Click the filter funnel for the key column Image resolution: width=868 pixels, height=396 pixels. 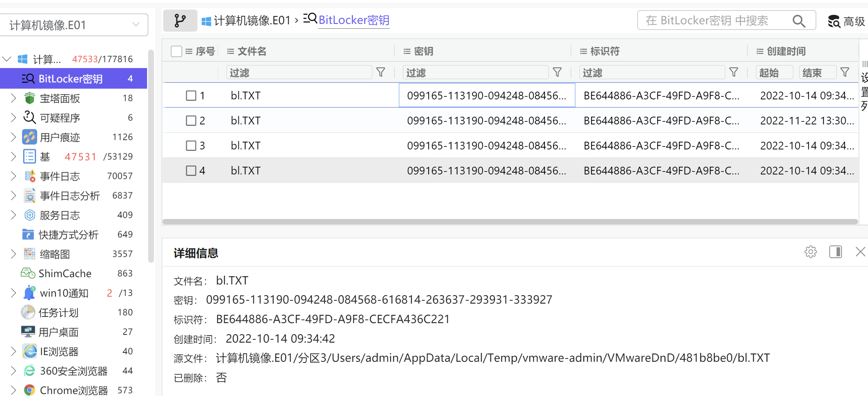click(x=557, y=73)
